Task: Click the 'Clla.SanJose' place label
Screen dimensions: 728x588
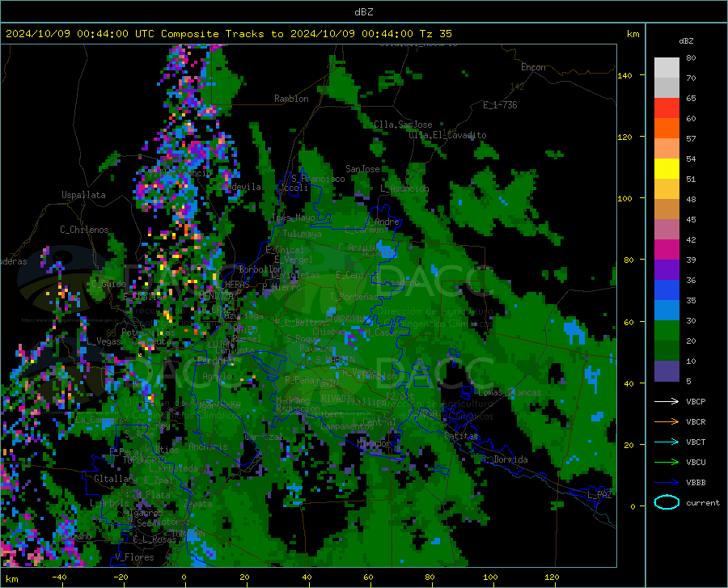Action: 403,125
